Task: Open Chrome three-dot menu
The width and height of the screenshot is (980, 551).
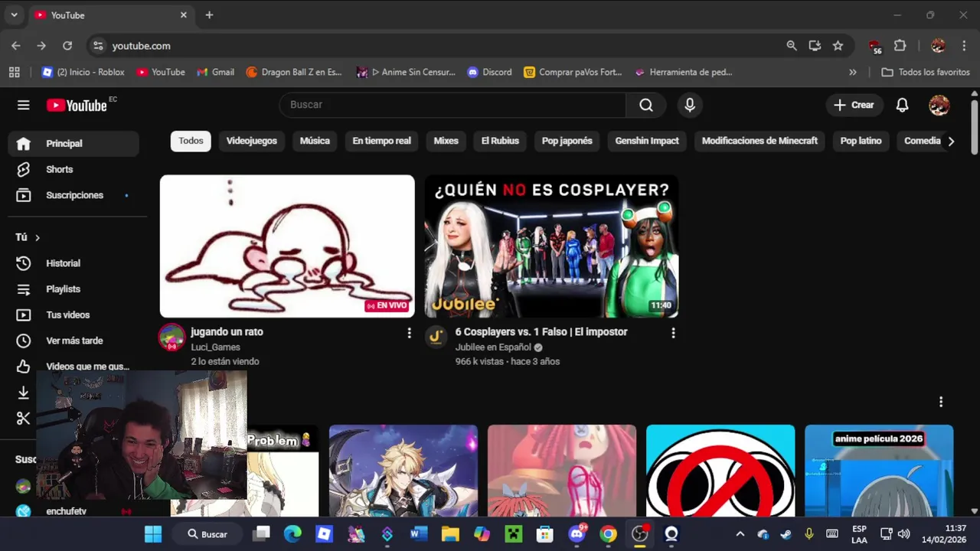Action: [x=964, y=46]
